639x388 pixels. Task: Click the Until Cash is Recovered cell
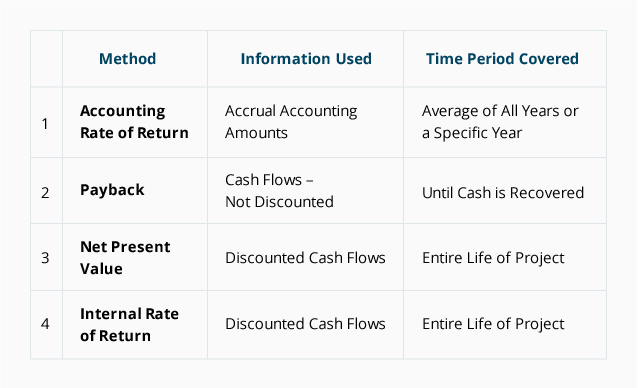coord(503,193)
